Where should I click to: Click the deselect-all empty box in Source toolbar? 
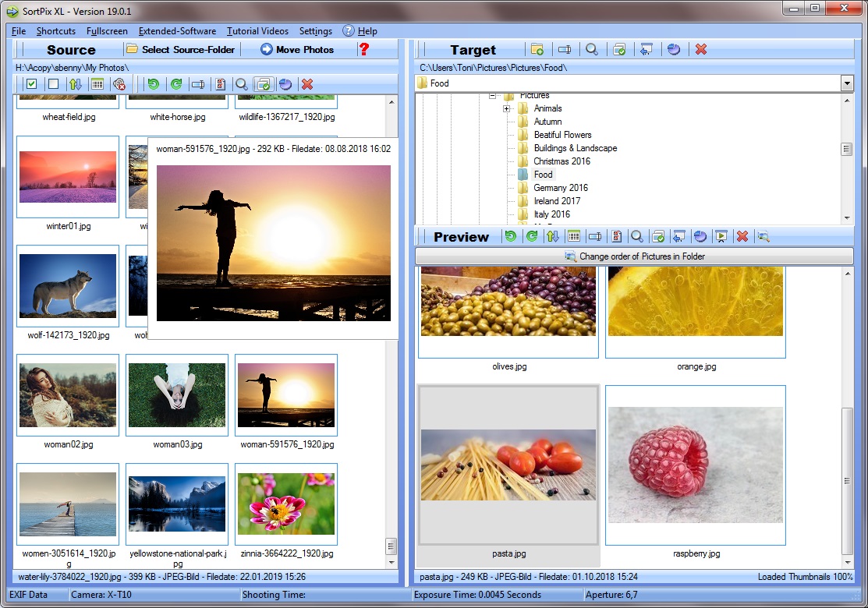(53, 84)
